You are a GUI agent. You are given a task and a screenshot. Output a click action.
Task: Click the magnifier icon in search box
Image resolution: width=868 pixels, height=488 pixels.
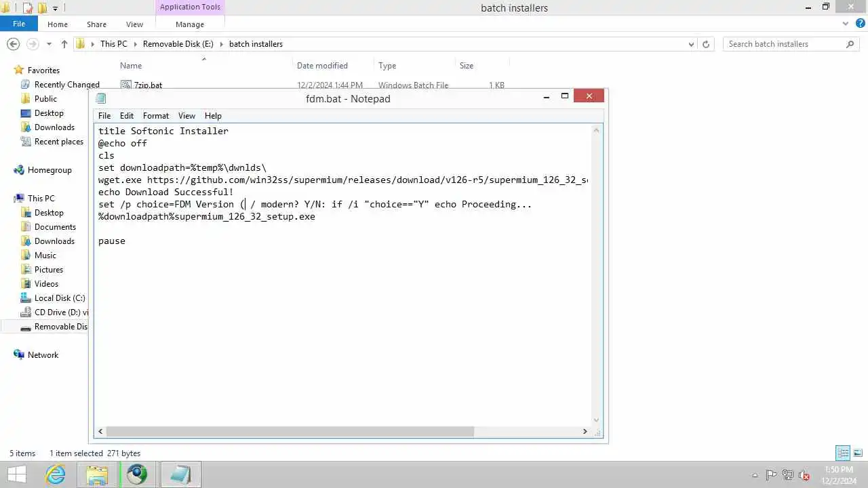coord(850,44)
